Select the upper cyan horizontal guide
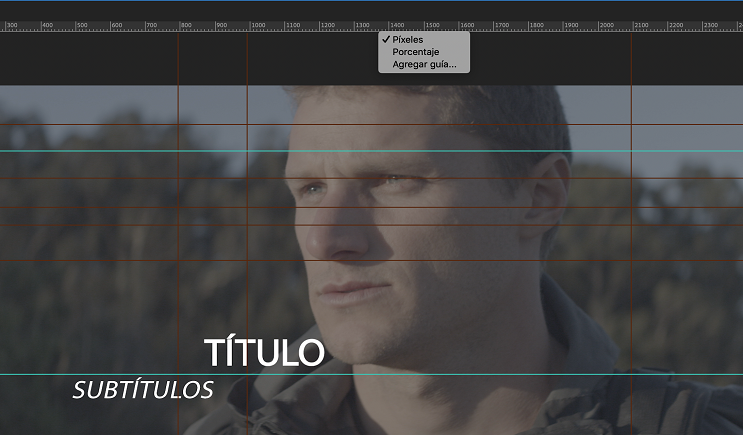The height and width of the screenshot is (435, 743). pyautogui.click(x=372, y=151)
